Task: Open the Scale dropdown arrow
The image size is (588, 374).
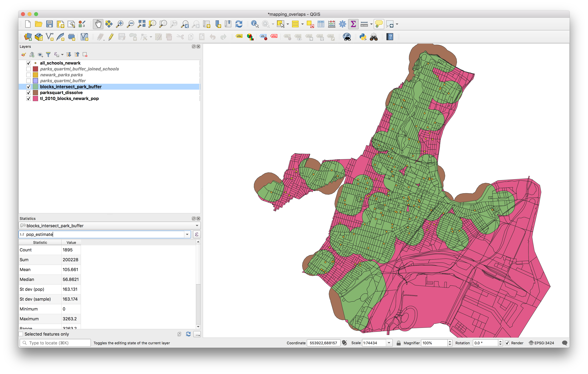Action: 389,343
